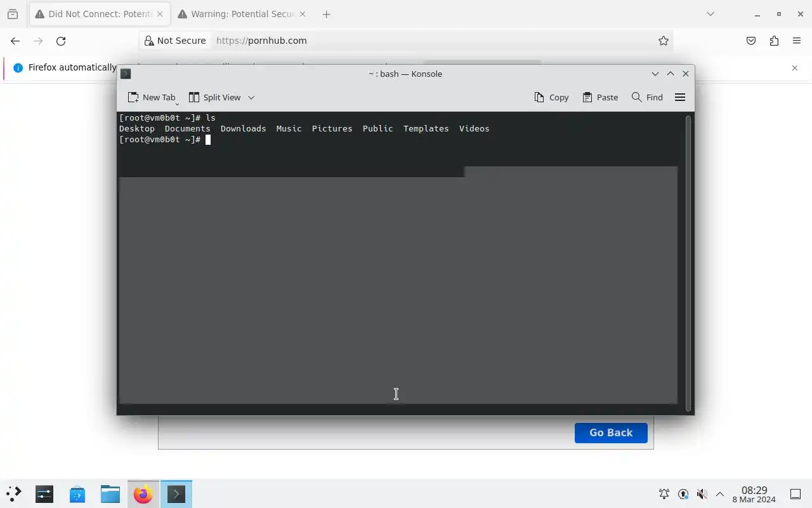Open Dolphin file manager from taskbar
This screenshot has height=508, width=812.
click(110, 494)
